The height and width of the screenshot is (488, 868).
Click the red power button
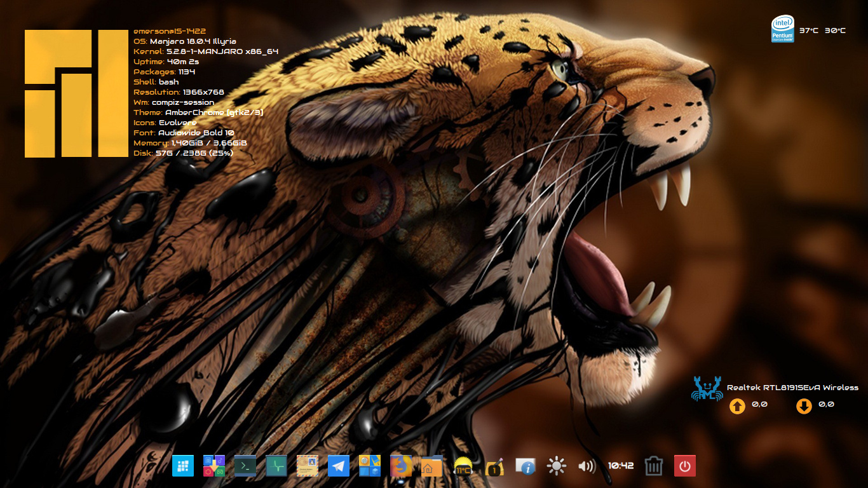(x=685, y=466)
